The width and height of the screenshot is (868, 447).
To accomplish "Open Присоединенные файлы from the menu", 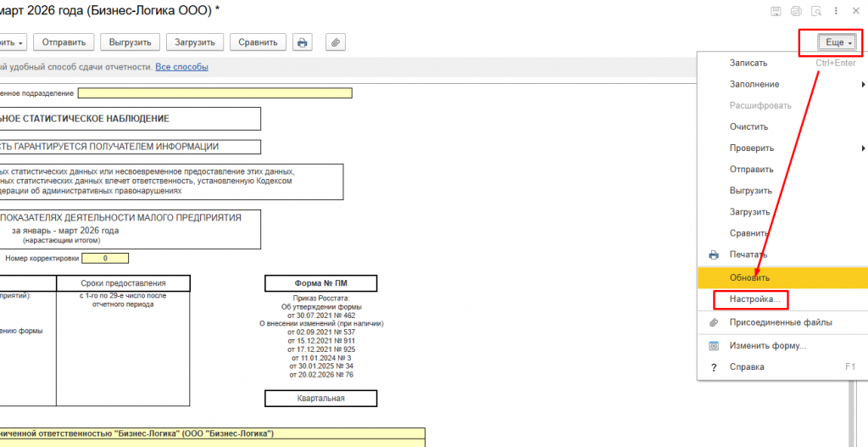I will pos(782,322).
